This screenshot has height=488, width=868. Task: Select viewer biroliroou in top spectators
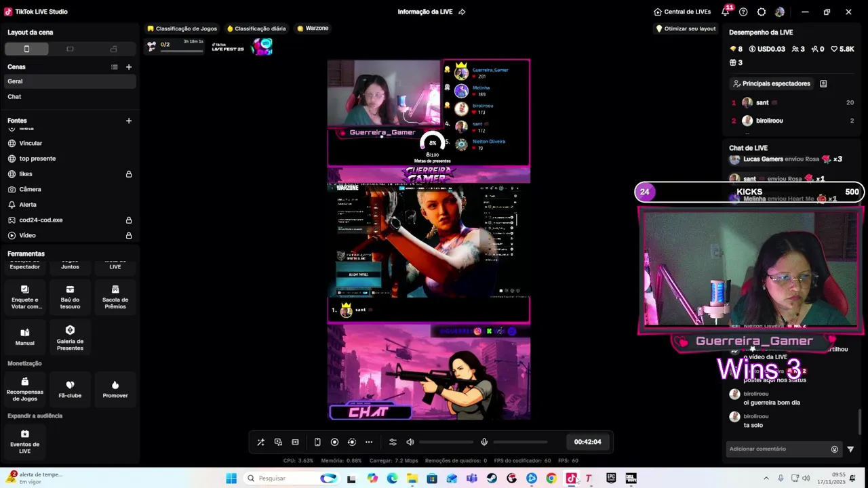[791, 121]
